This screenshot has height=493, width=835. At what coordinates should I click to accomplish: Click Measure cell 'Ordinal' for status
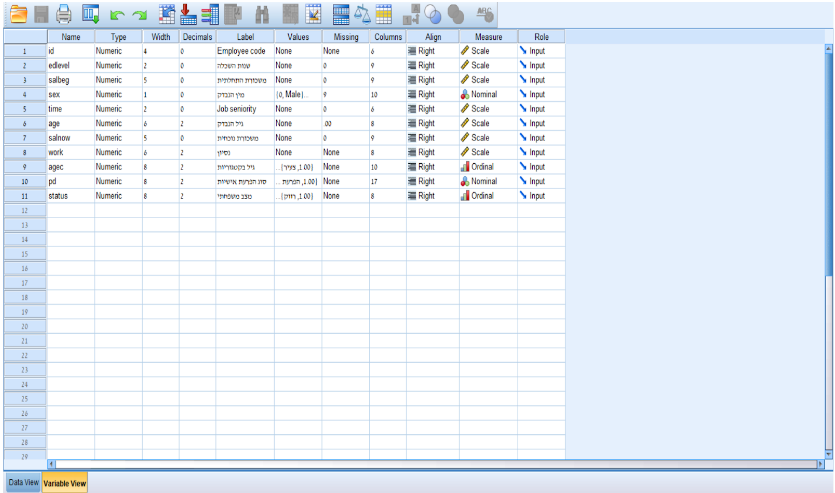pyautogui.click(x=488, y=196)
